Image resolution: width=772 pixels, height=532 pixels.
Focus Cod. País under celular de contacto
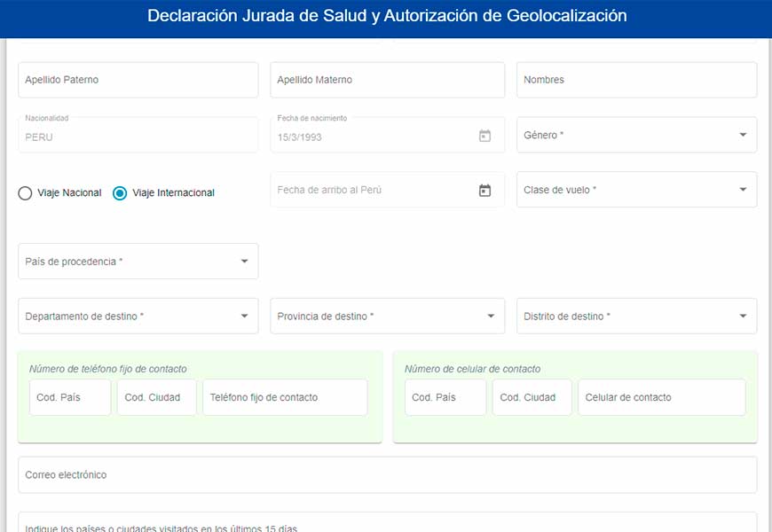445,397
